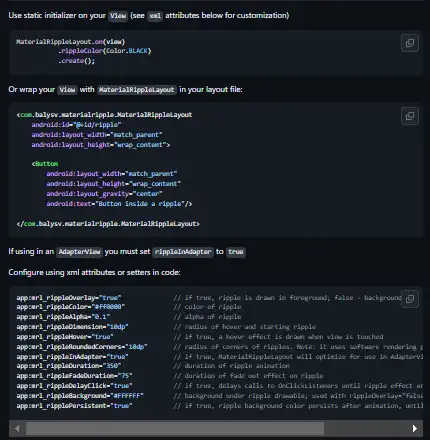
Task: Click the inline code 'xml' in first sentence
Action: tap(155, 16)
